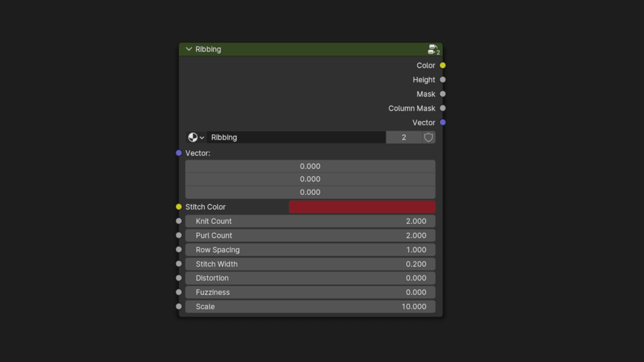Open the red Stitch Color swatch

[362, 207]
